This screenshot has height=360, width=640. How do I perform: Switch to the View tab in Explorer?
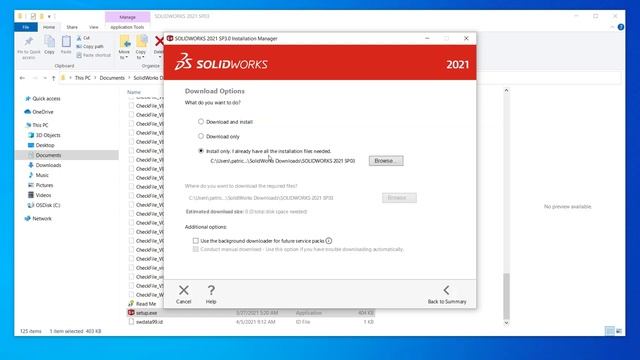coord(94,27)
